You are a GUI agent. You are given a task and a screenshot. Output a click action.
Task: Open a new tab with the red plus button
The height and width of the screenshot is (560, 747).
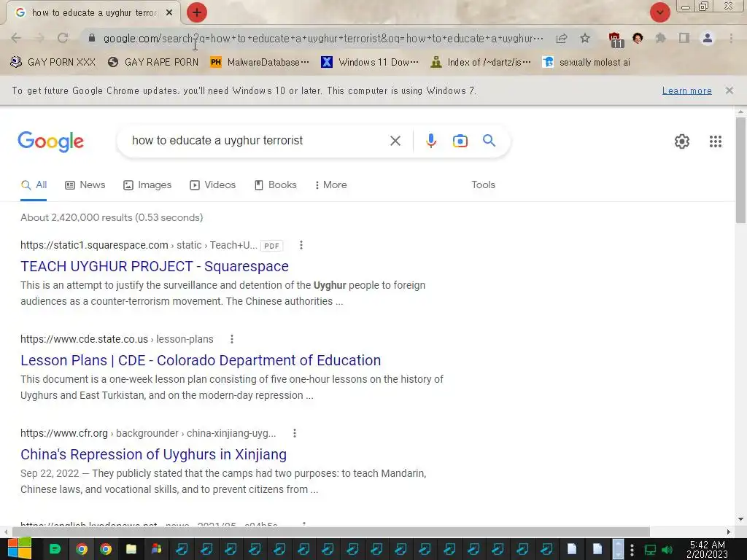[196, 13]
